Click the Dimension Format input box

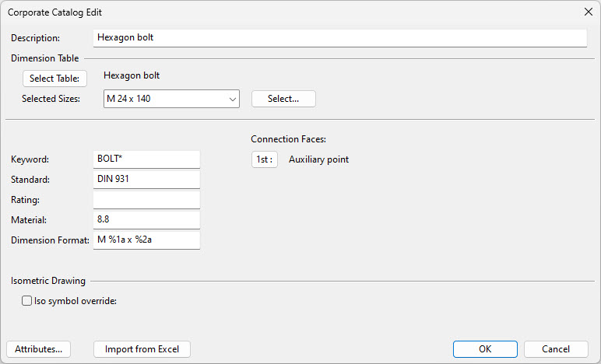tap(146, 240)
